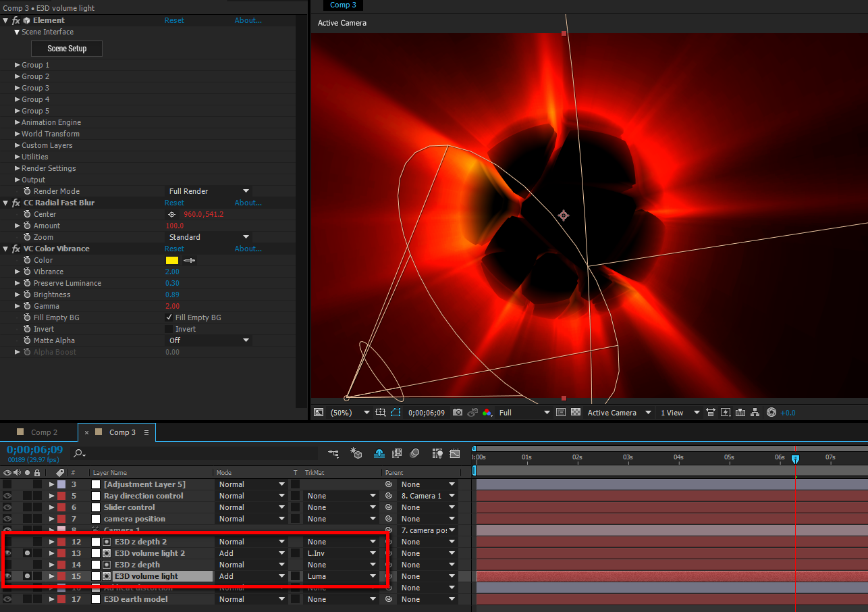Click the current time indicator in the timeline

click(x=795, y=459)
